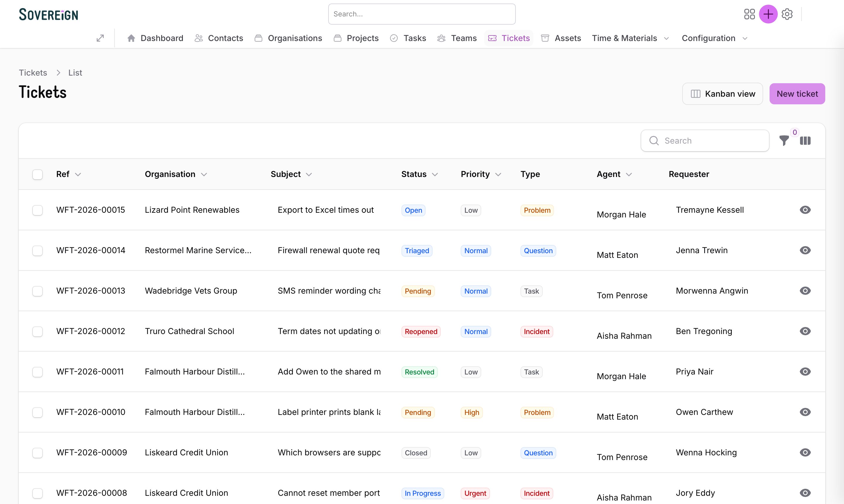Tick the select-all checkbox in table header
Viewport: 844px width, 504px height.
[37, 174]
